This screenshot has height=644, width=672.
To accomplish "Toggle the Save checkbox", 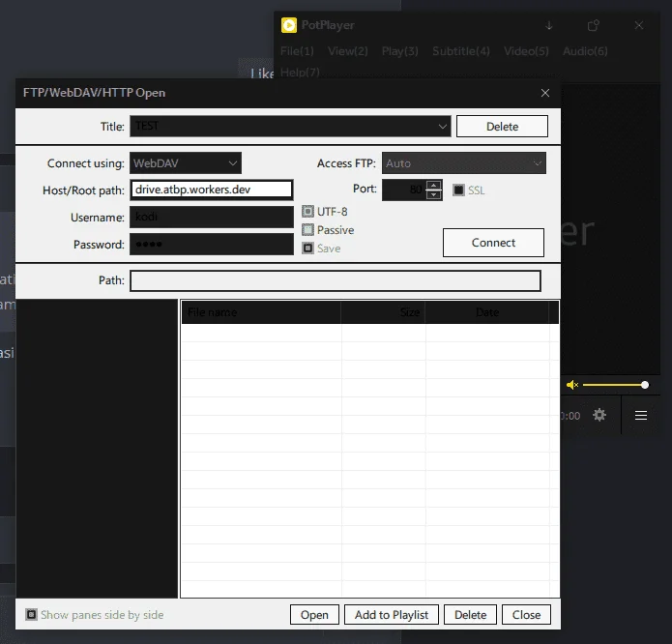I will 307,249.
